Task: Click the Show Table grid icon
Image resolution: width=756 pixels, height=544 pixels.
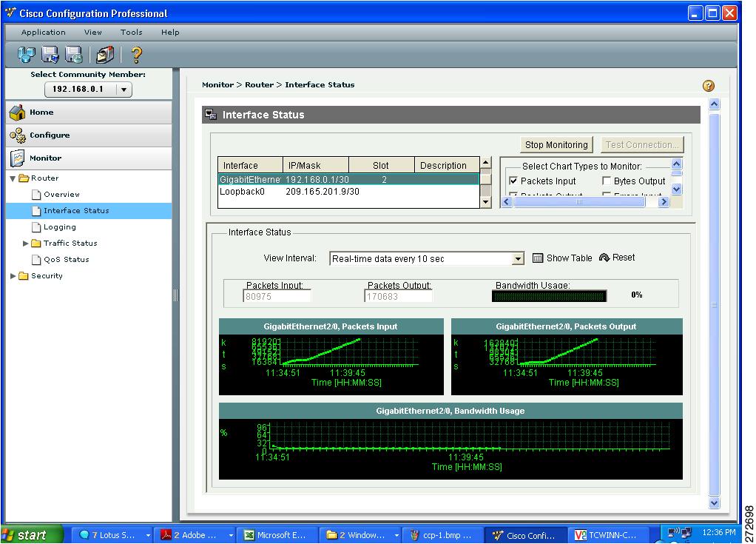Action: pyautogui.click(x=538, y=258)
